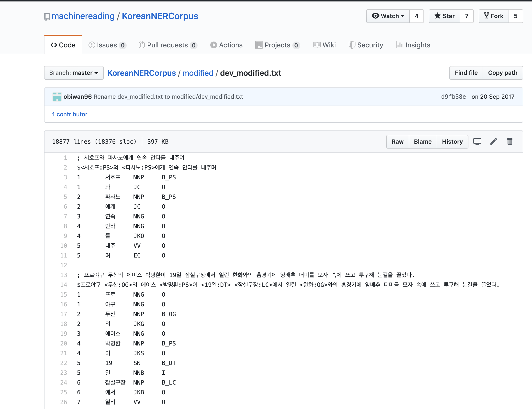This screenshot has width=532, height=409.
Task: Open file History
Action: [x=452, y=142]
